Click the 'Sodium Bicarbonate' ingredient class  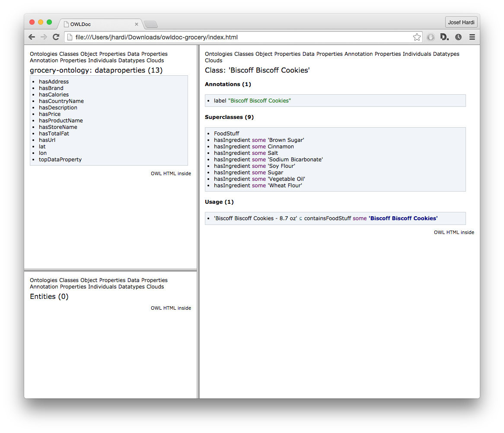tap(295, 160)
